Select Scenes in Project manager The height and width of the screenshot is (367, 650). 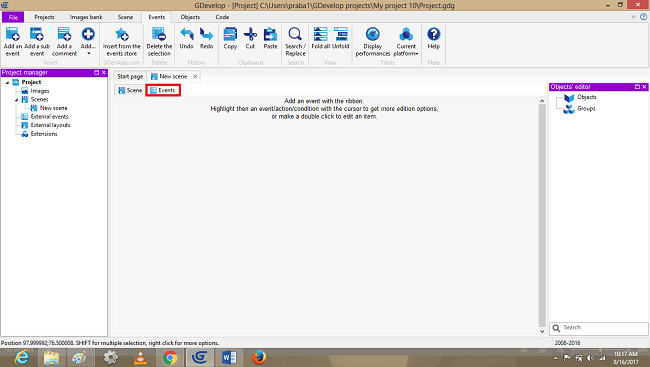tap(39, 100)
